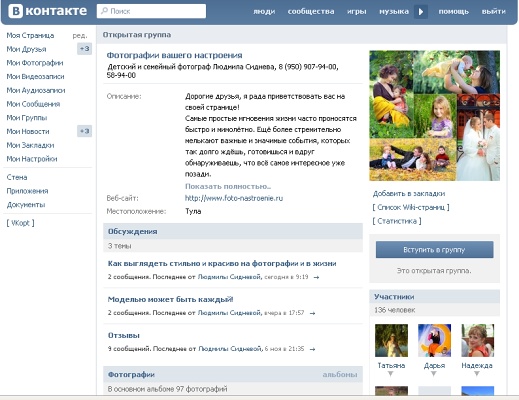The height and width of the screenshot is (400, 519).
Task: Start music with the header play button
Action: pos(421,12)
